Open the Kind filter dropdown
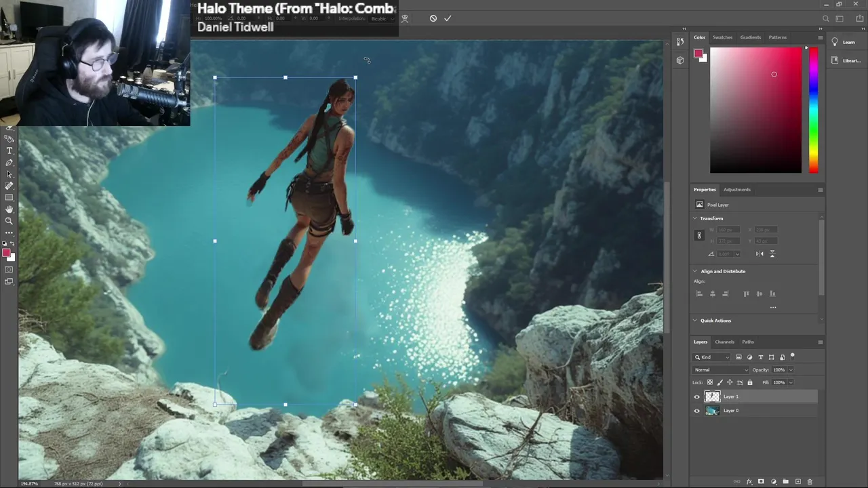Image resolution: width=868 pixels, height=488 pixels. (x=711, y=357)
